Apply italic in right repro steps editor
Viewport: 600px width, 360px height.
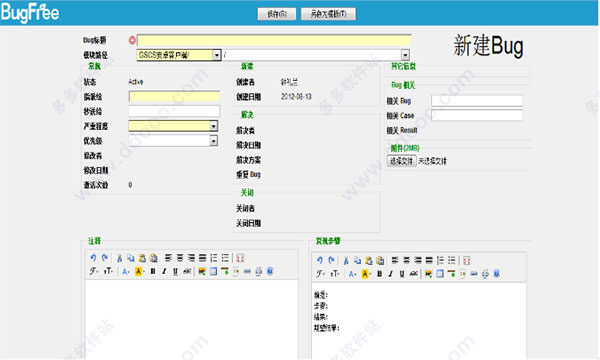point(390,274)
